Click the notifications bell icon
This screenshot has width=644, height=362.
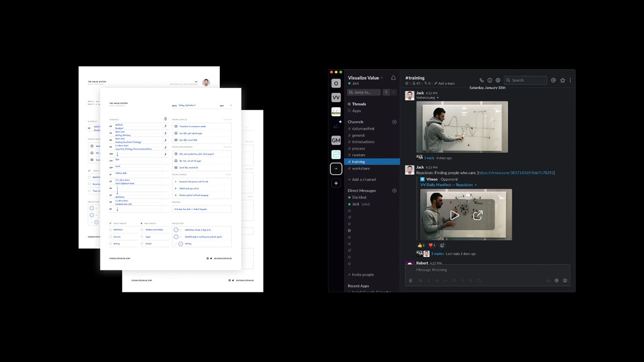click(x=393, y=78)
